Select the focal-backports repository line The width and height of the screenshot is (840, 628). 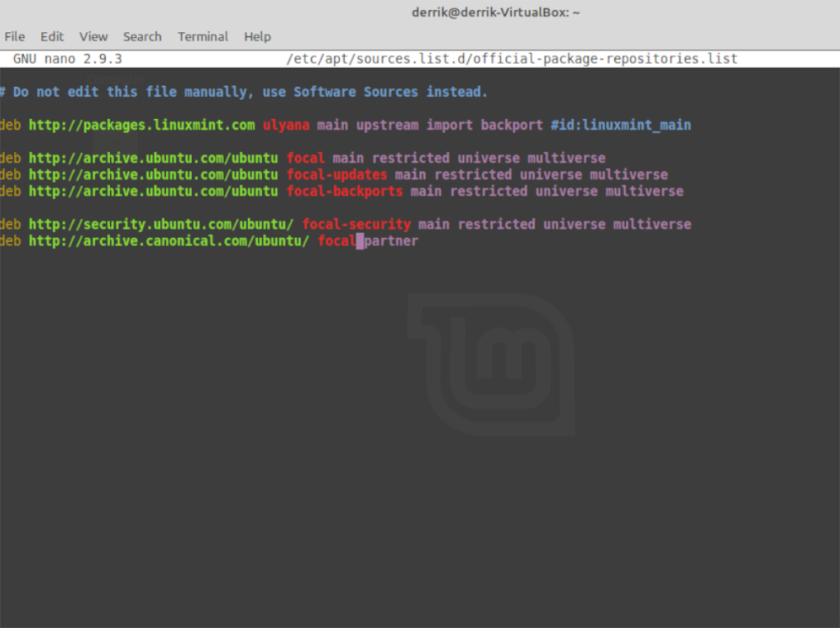[x=345, y=191]
